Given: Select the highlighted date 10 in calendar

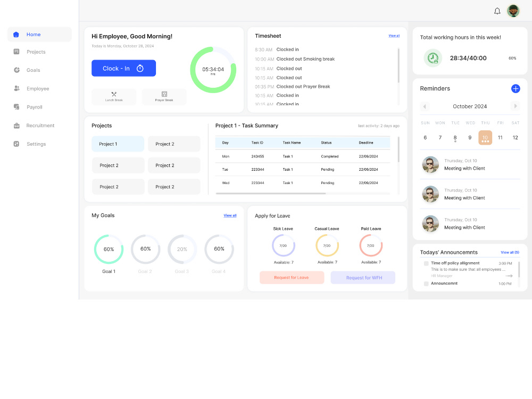Looking at the screenshot, I should point(485,137).
